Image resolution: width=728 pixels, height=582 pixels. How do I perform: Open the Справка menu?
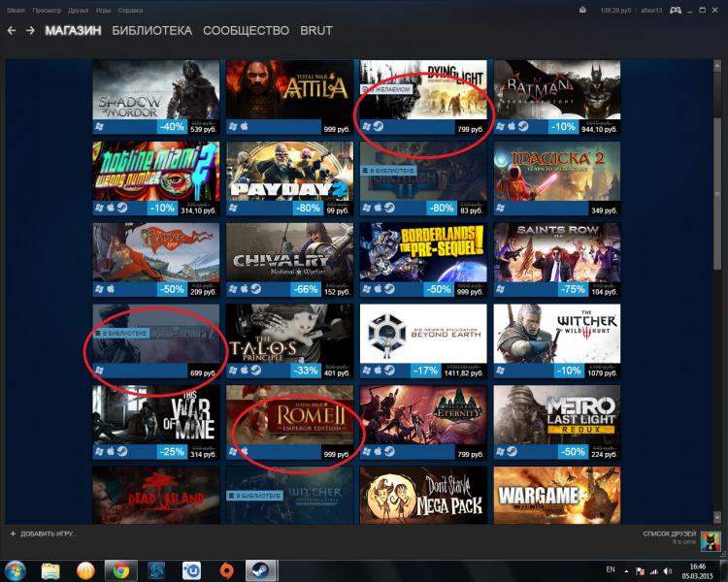[130, 11]
